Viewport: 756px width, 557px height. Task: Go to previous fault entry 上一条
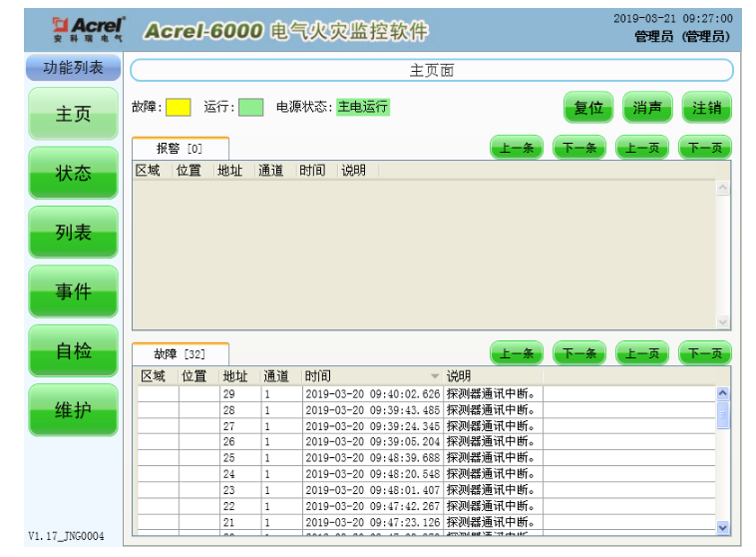[517, 353]
